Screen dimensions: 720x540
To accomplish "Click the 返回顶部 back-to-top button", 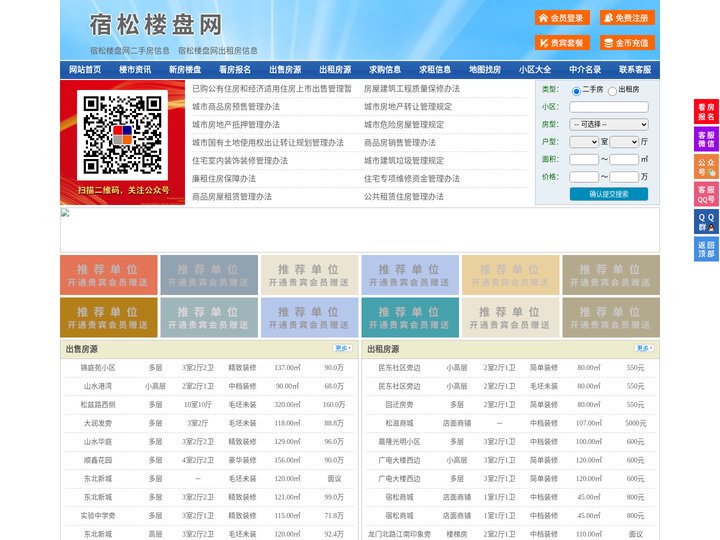I will click(x=706, y=249).
